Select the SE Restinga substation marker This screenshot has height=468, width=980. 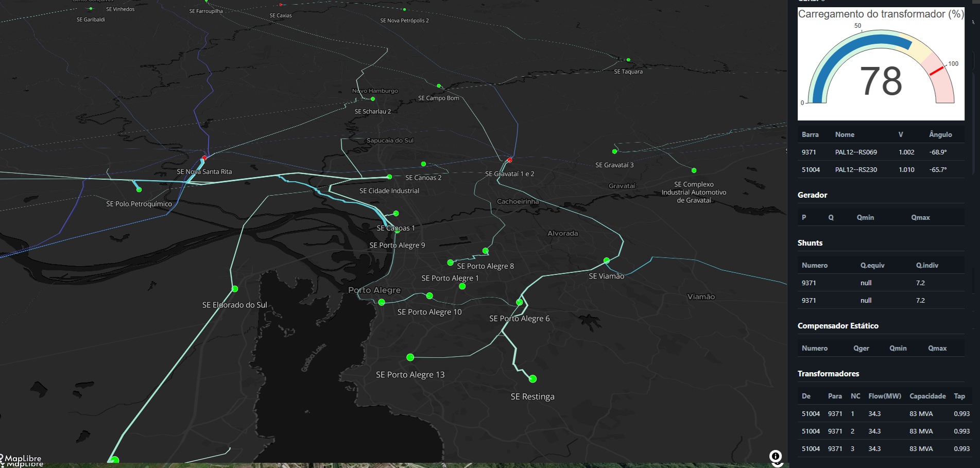pyautogui.click(x=533, y=379)
